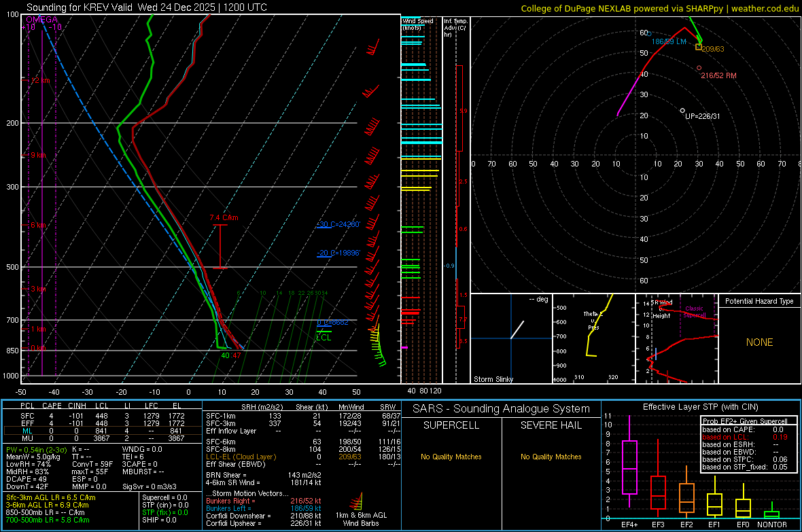Image resolution: width=802 pixels, height=532 pixels.
Task: Select the SFC parcel row
Action: 102,416
